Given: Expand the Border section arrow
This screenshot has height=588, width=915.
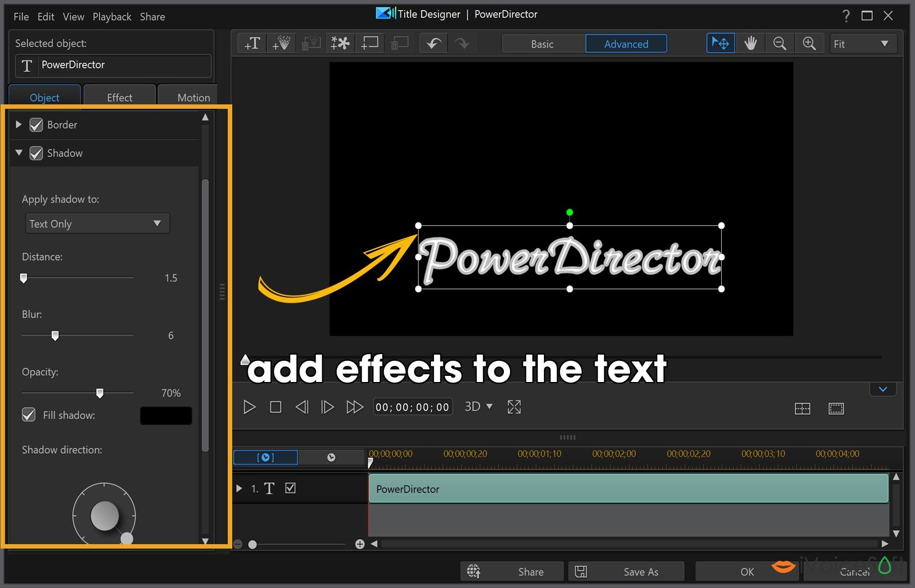Looking at the screenshot, I should point(18,124).
